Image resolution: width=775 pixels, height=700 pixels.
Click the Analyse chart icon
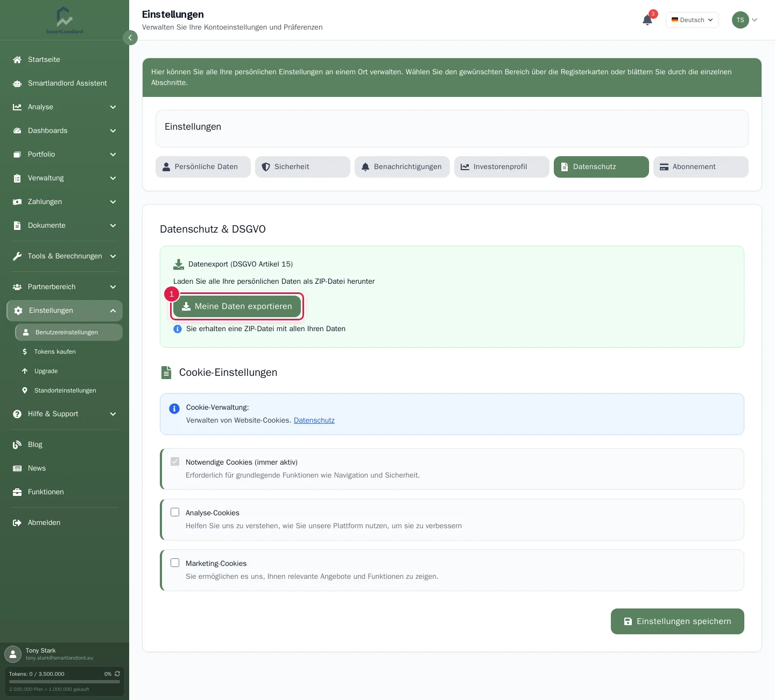[x=17, y=107]
